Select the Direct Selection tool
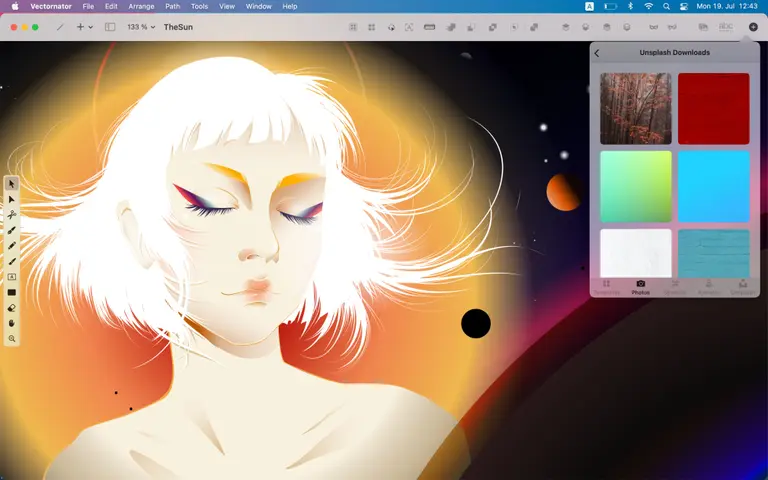This screenshot has width=768, height=480. tap(12, 199)
